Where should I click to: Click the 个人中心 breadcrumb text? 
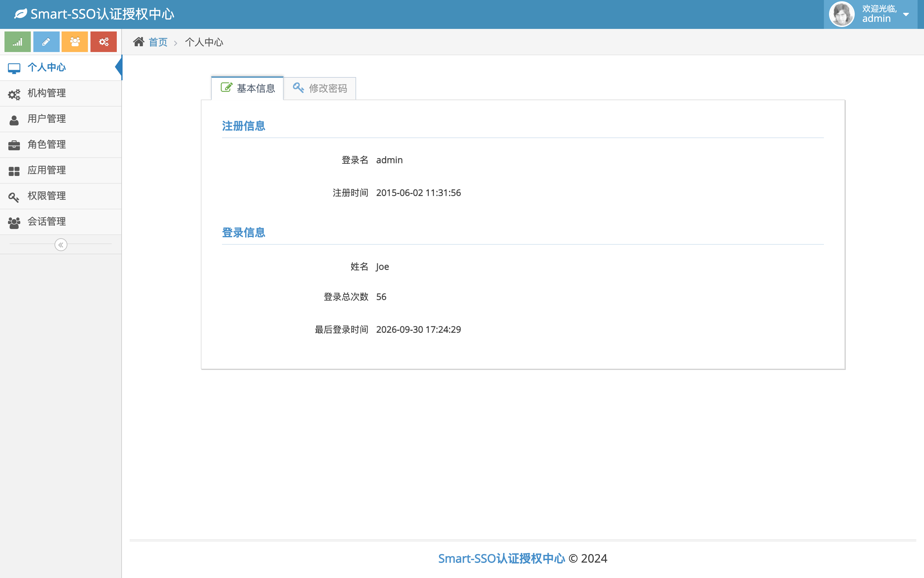point(204,42)
